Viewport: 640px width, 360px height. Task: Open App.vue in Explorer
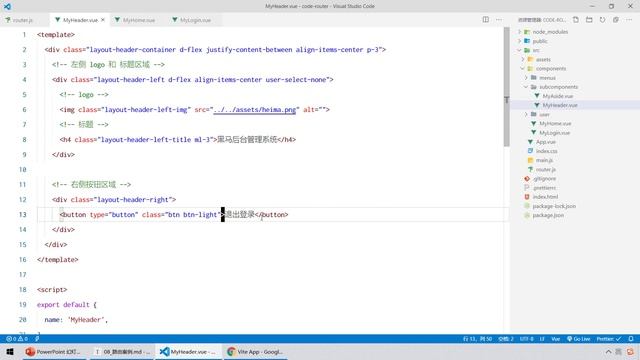[546, 142]
